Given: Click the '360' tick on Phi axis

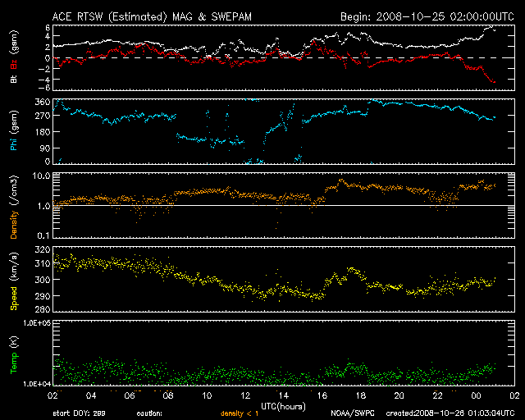Looking at the screenshot, I should coord(43,102).
